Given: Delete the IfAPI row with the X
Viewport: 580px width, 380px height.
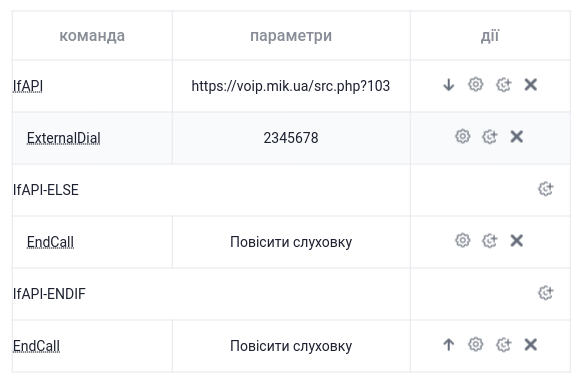Looking at the screenshot, I should click(530, 85).
